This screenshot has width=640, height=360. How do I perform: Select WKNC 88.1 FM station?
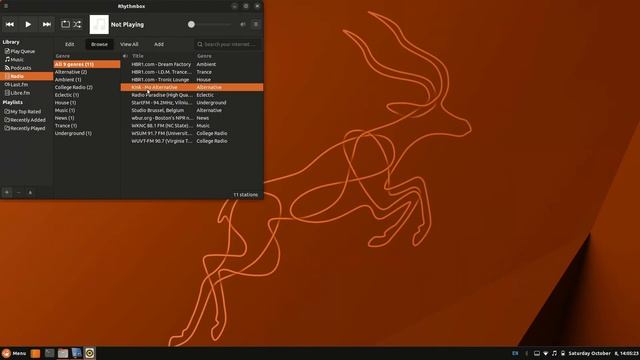click(192, 126)
